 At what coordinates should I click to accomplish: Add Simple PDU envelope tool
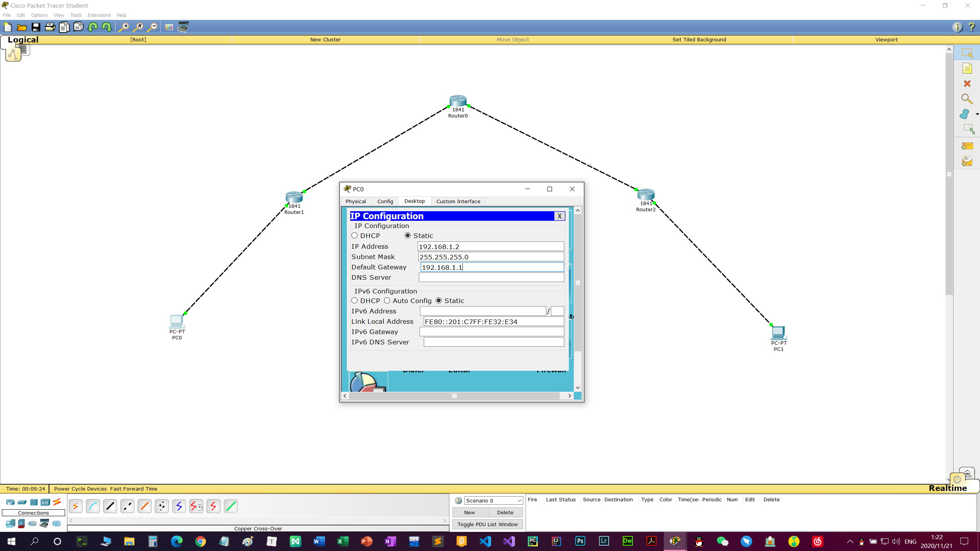[x=967, y=146]
